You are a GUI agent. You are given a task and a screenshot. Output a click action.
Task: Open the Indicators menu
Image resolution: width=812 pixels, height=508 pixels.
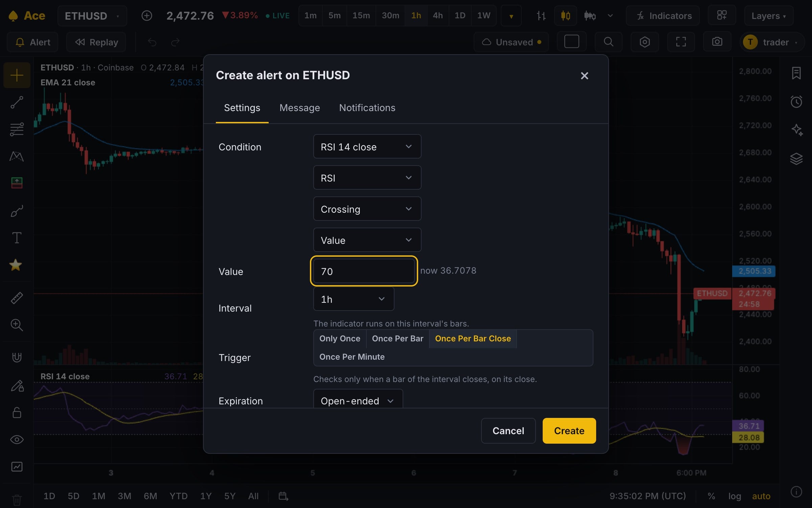pos(663,16)
